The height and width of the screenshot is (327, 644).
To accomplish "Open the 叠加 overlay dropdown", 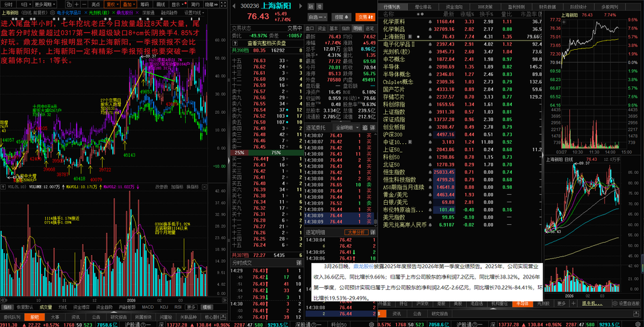I will tap(128, 5).
